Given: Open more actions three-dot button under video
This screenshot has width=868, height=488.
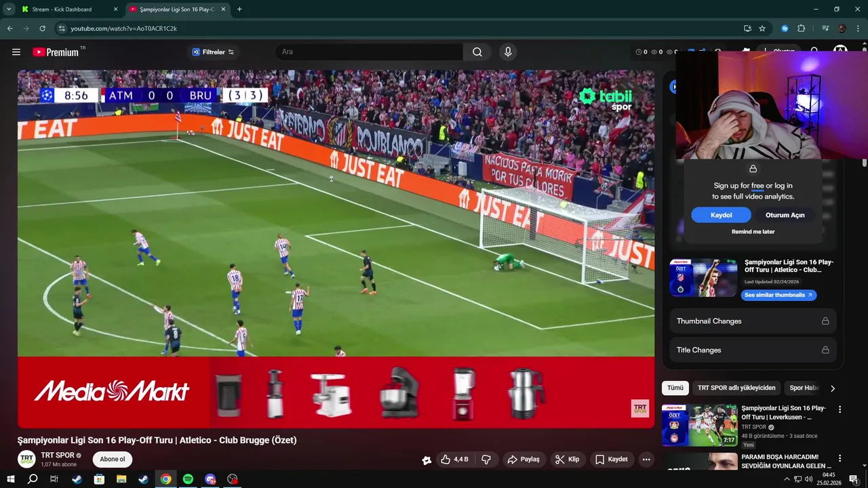Looking at the screenshot, I should [646, 460].
